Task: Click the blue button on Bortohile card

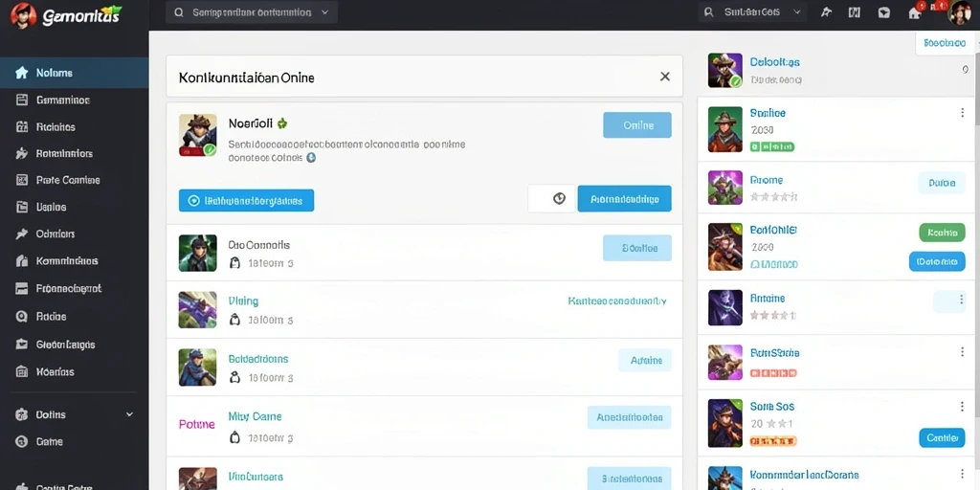Action: tap(936, 262)
